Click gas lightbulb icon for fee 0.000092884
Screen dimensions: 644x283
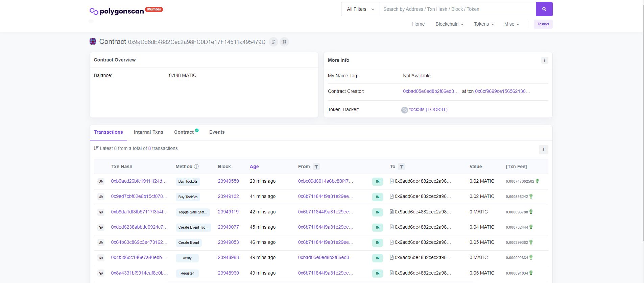pyautogui.click(x=531, y=257)
